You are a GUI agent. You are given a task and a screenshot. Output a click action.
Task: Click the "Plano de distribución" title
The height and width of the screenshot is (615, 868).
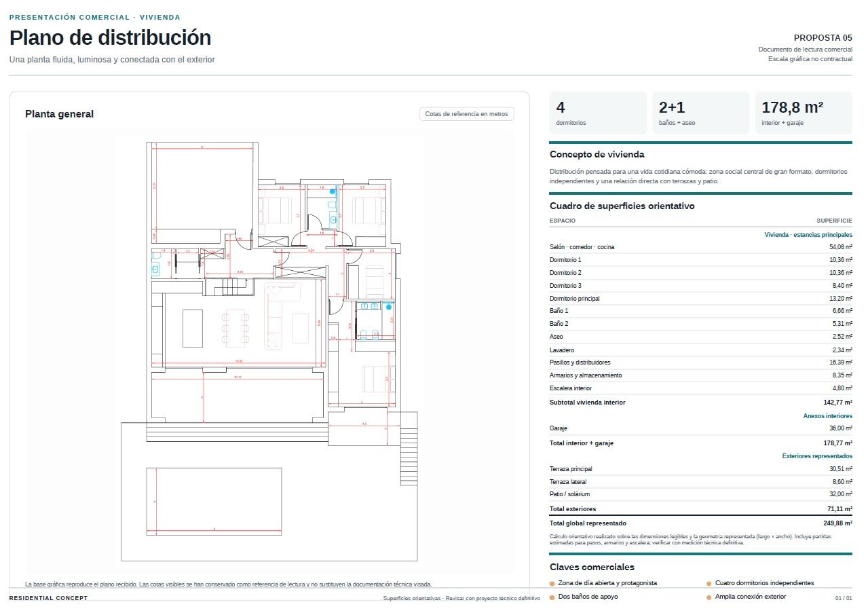110,37
